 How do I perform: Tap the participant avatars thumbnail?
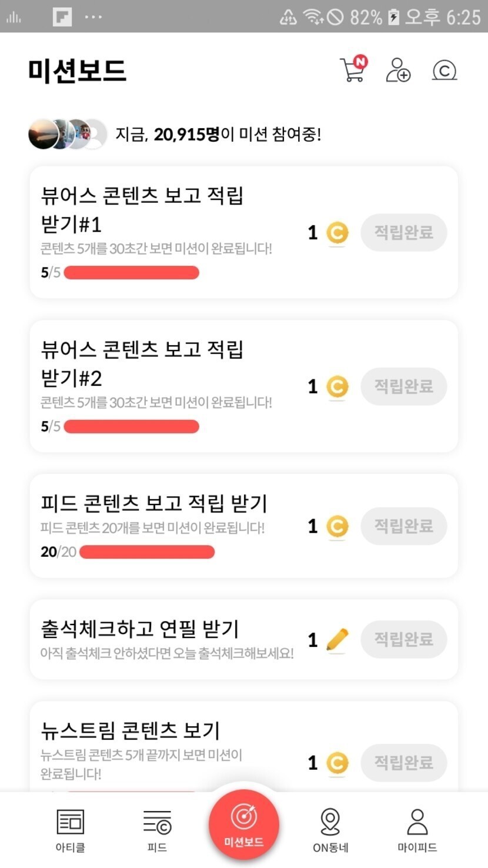click(x=67, y=135)
